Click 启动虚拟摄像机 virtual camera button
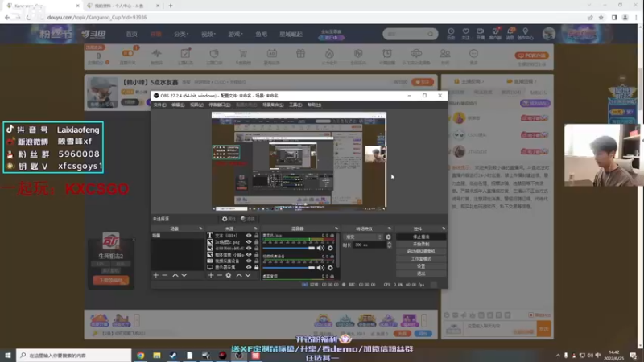644x362 pixels. tap(421, 252)
